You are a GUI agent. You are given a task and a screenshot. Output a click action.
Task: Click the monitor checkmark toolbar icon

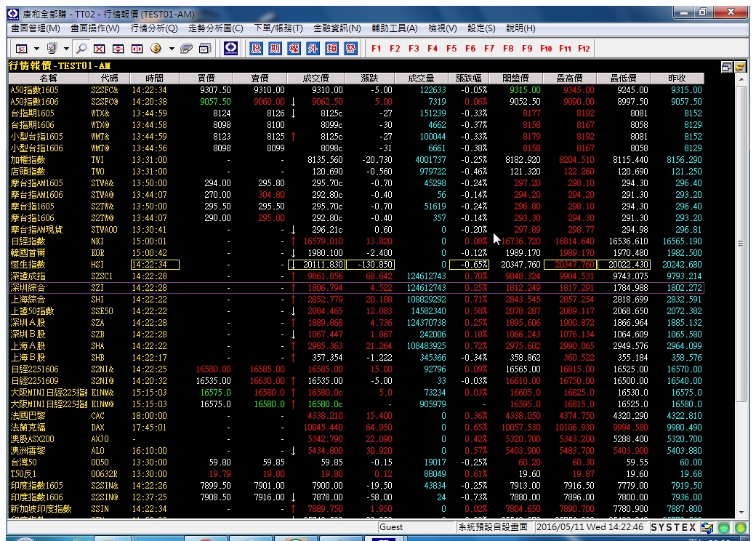pos(52,49)
